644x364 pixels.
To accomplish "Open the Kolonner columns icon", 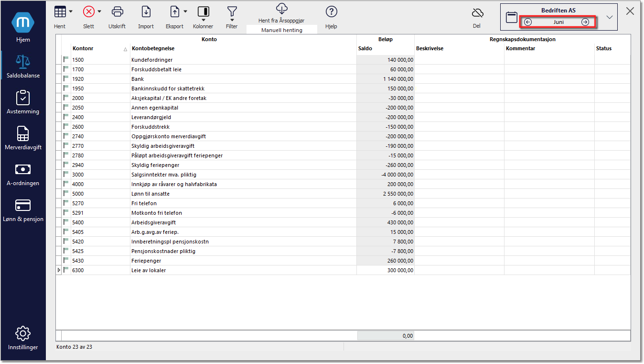I will [x=203, y=11].
